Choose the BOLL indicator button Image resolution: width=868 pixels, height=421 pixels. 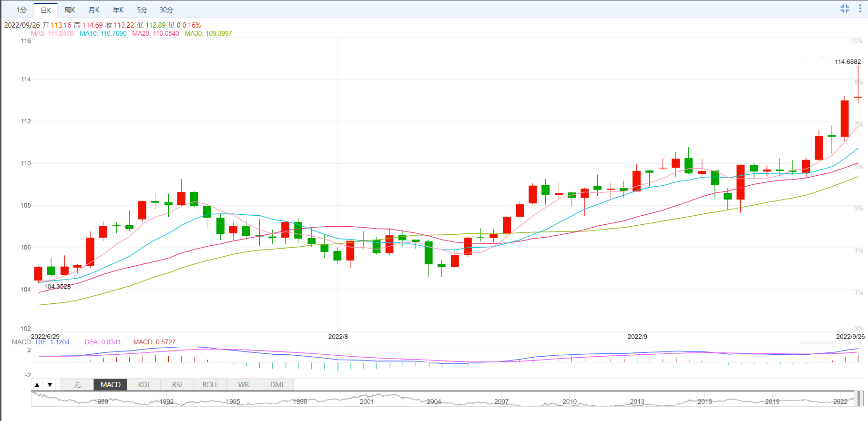[x=210, y=385]
